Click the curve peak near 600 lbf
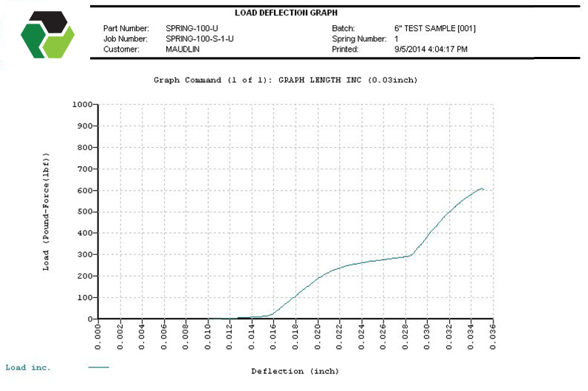The height and width of the screenshot is (391, 588). click(482, 188)
